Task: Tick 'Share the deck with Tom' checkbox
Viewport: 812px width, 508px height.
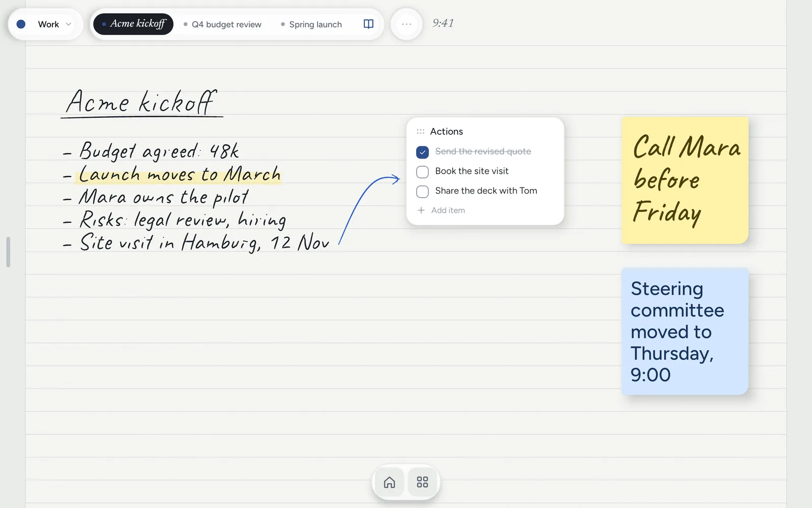Action: tap(422, 192)
